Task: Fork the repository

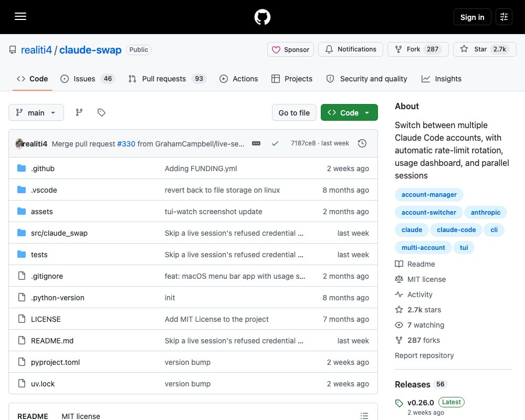Action: 418,49
